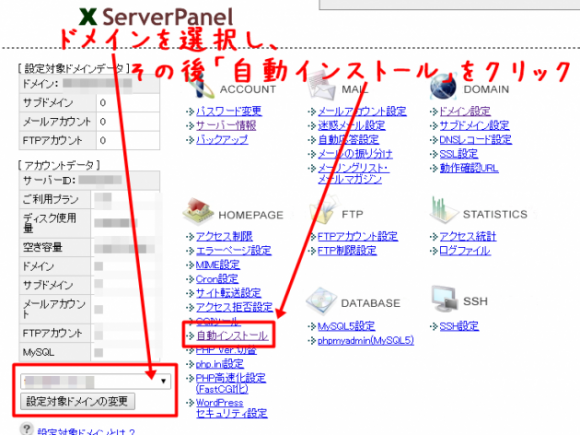Open 自動インストール link
The image size is (580, 435).
click(232, 335)
